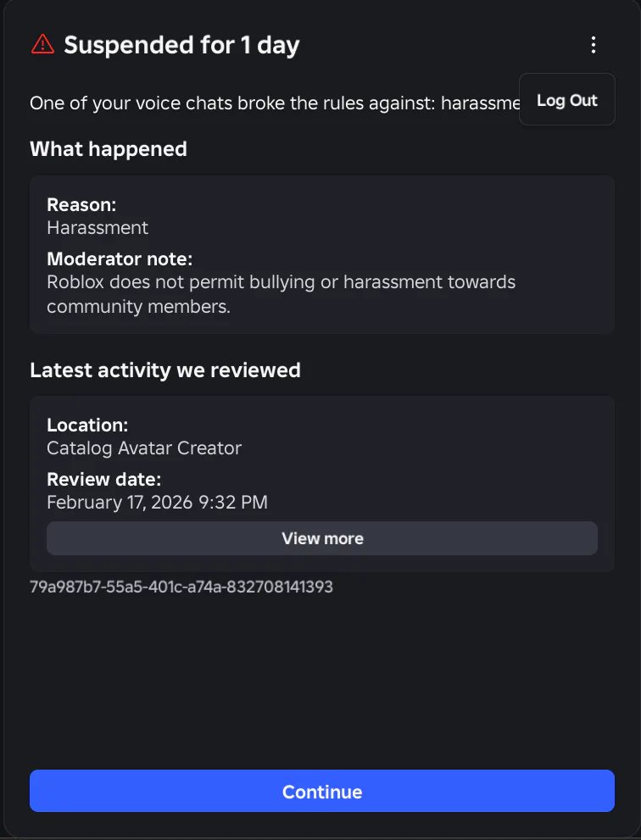This screenshot has width=641, height=840.
Task: Open the three-dot options menu
Action: [594, 45]
